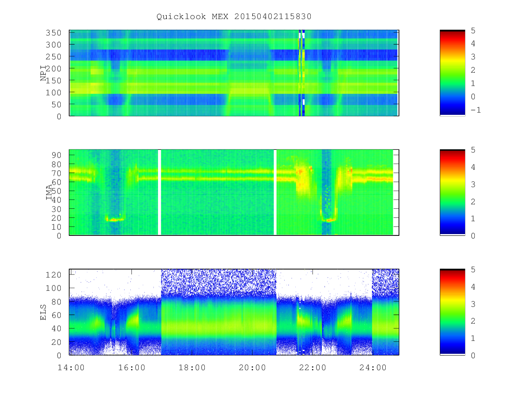
Task: Select the ELS y-axis label
Action: [43, 312]
